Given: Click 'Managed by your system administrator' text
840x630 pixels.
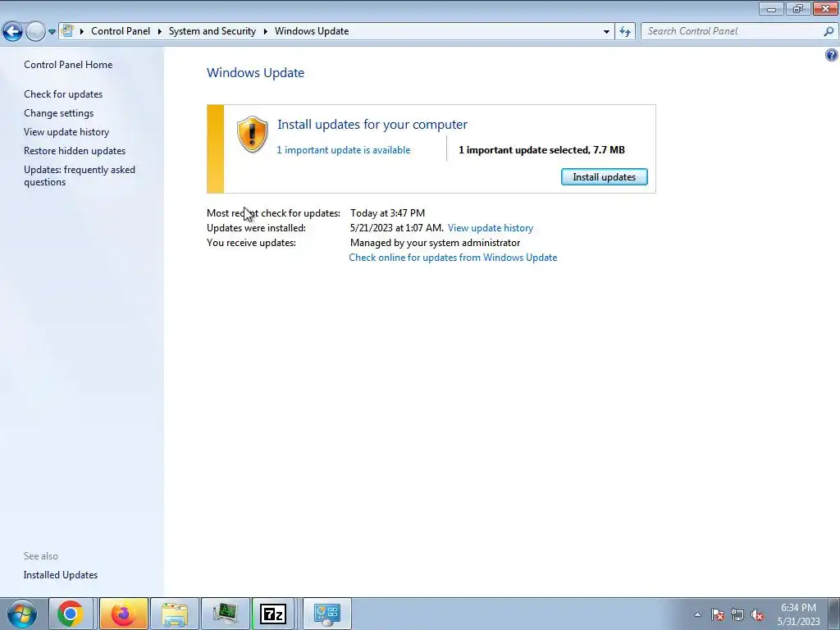Looking at the screenshot, I should pos(435,243).
